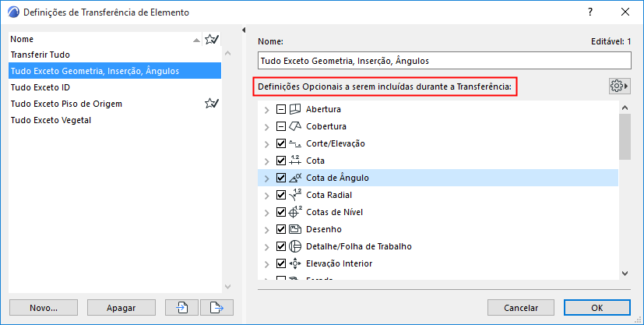
Task: Toggle the Abertura checkbox
Action: (x=282, y=109)
